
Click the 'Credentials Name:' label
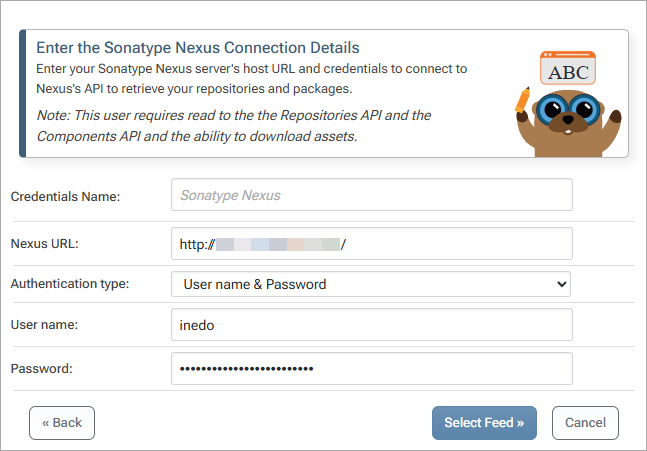coord(65,196)
